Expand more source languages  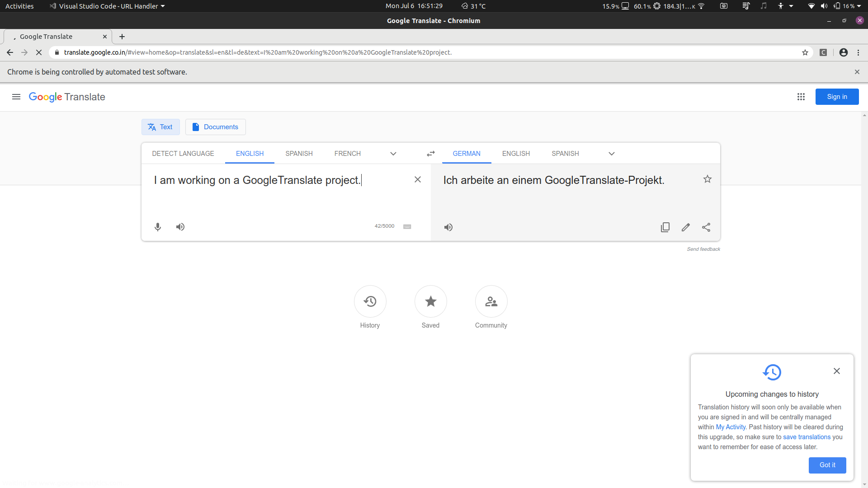click(x=393, y=154)
